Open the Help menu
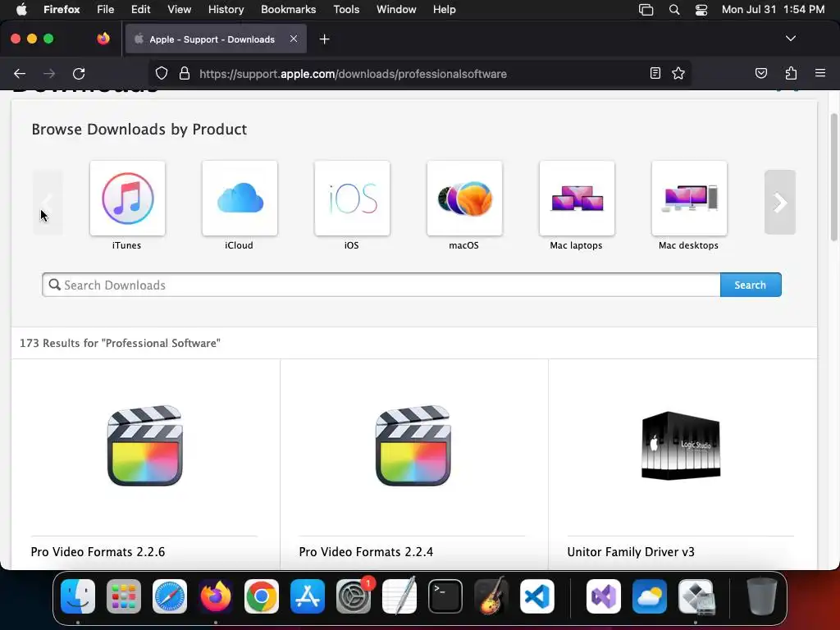 [x=445, y=10]
